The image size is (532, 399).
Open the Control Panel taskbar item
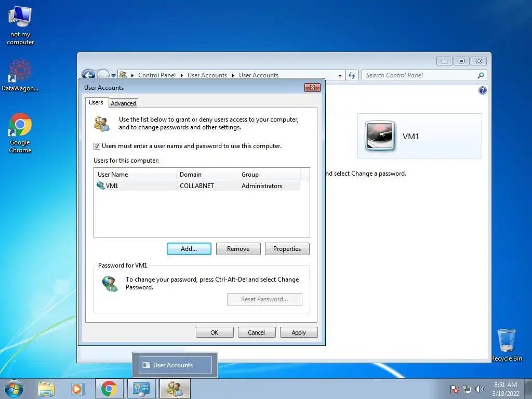(141, 389)
